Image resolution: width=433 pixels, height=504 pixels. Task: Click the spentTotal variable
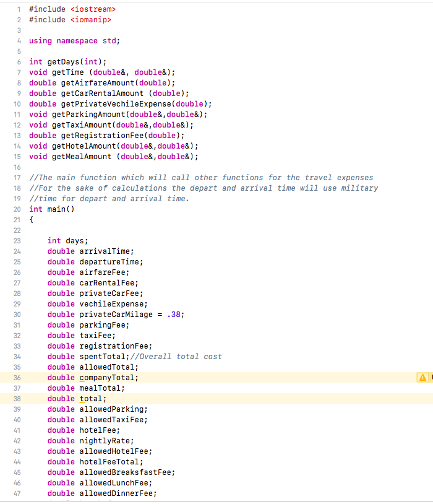102,357
